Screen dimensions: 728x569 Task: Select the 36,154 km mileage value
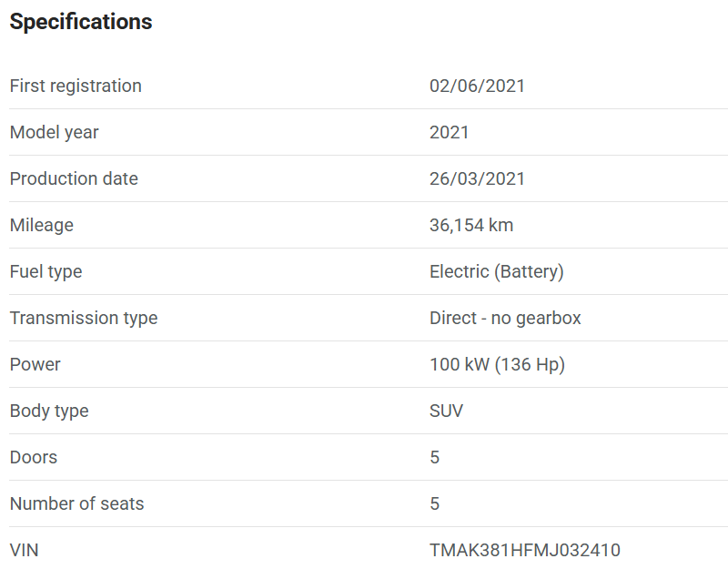click(x=470, y=225)
